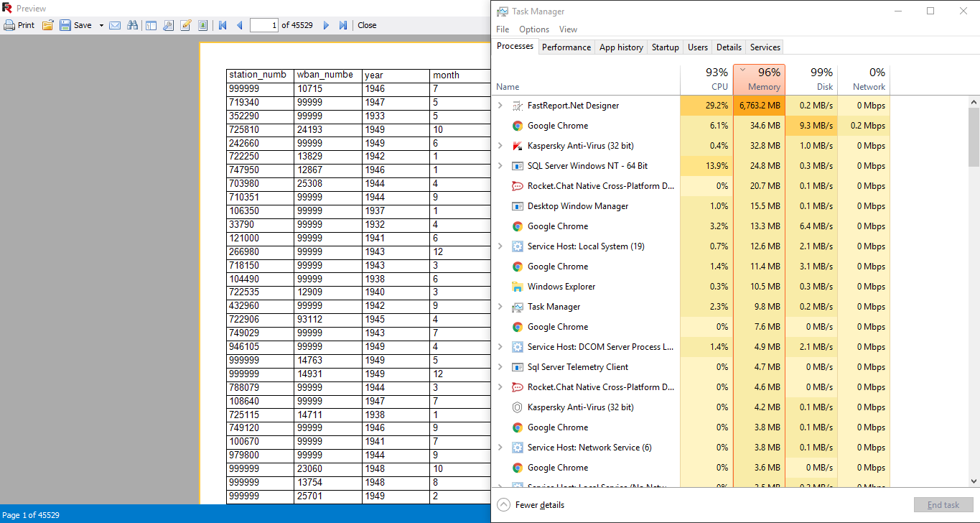This screenshot has width=980, height=523.
Task: Go to next report page
Action: click(326, 25)
